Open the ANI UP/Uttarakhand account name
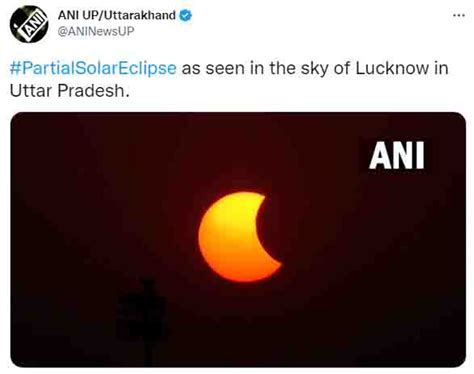 pyautogui.click(x=117, y=15)
